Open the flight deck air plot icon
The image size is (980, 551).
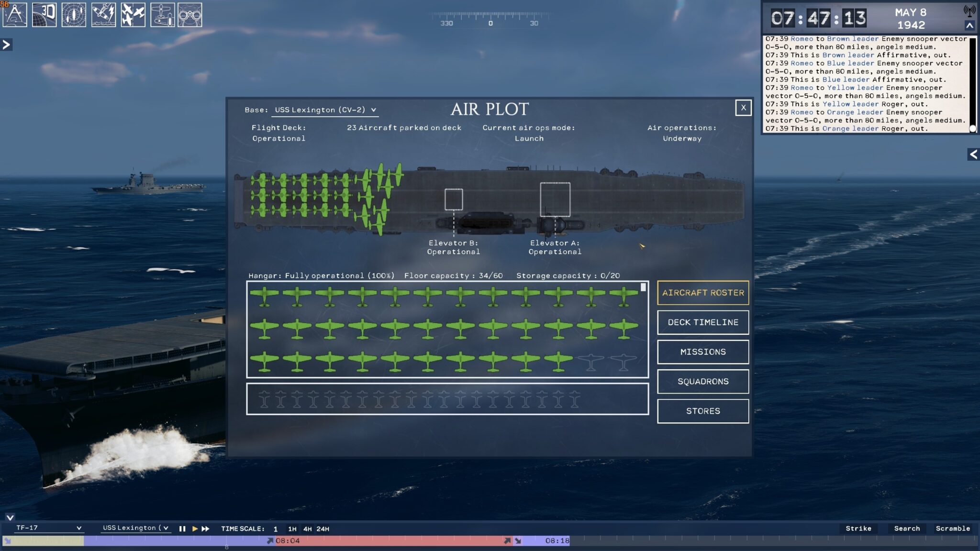[163, 15]
